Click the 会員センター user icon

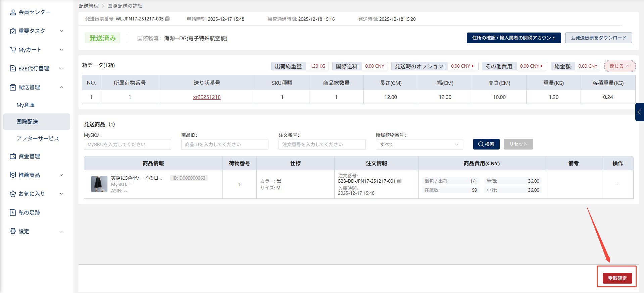point(13,12)
